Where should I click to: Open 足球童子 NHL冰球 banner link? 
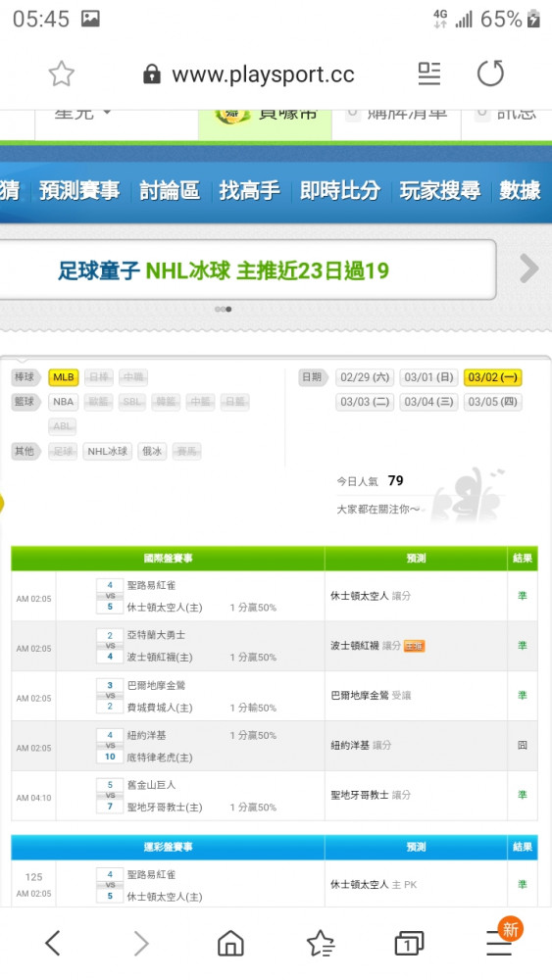[224, 270]
